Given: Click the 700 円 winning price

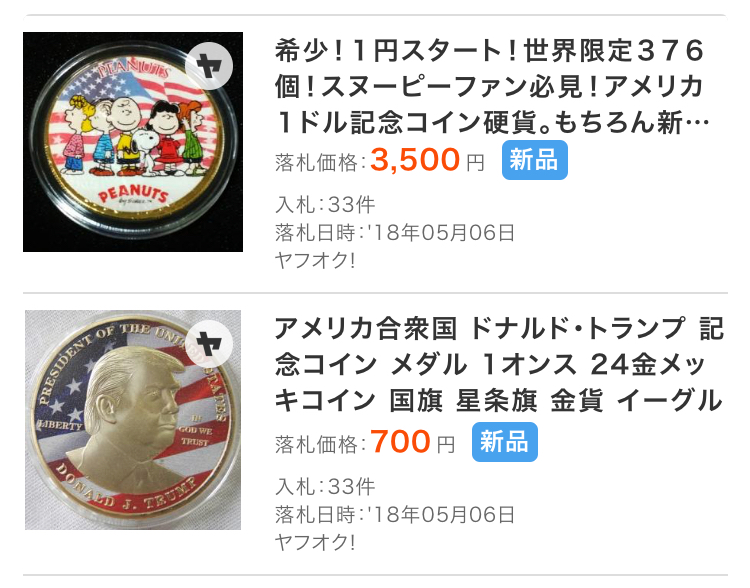Looking at the screenshot, I should click(x=412, y=442).
